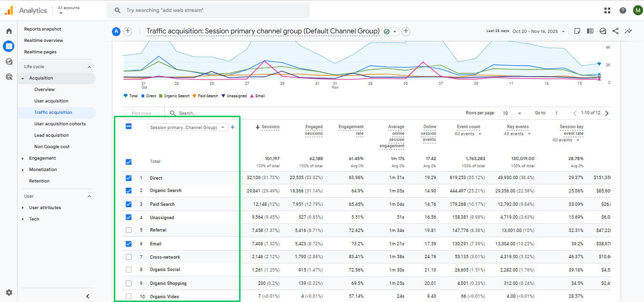Screen dimensions: 644x302
Task: Go to the next table page with the arrow
Action: (x=606, y=112)
